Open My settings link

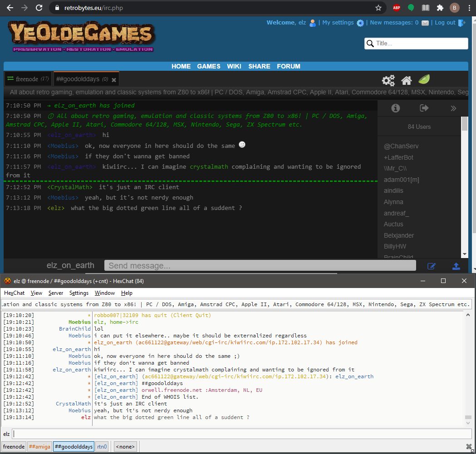338,23
